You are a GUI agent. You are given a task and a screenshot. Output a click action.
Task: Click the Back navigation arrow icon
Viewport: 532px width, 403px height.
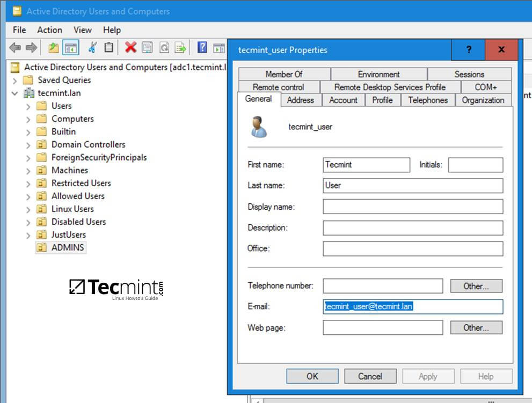pyautogui.click(x=15, y=48)
